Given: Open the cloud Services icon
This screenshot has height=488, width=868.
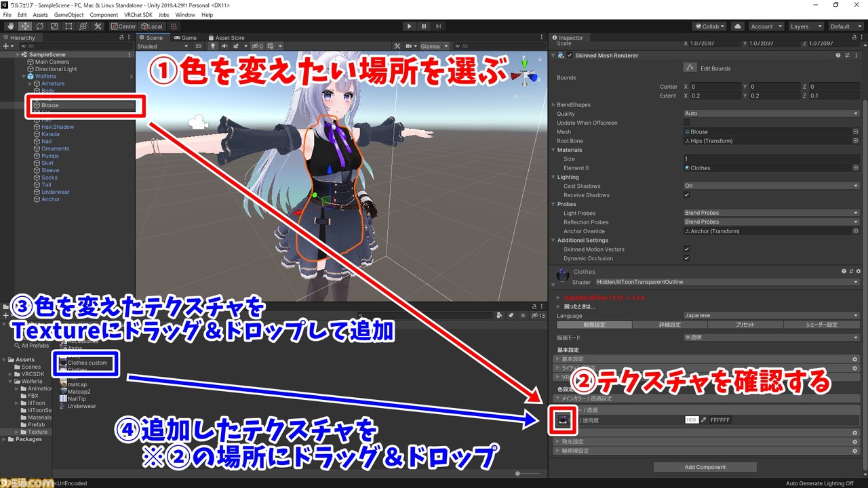Looking at the screenshot, I should tap(738, 26).
